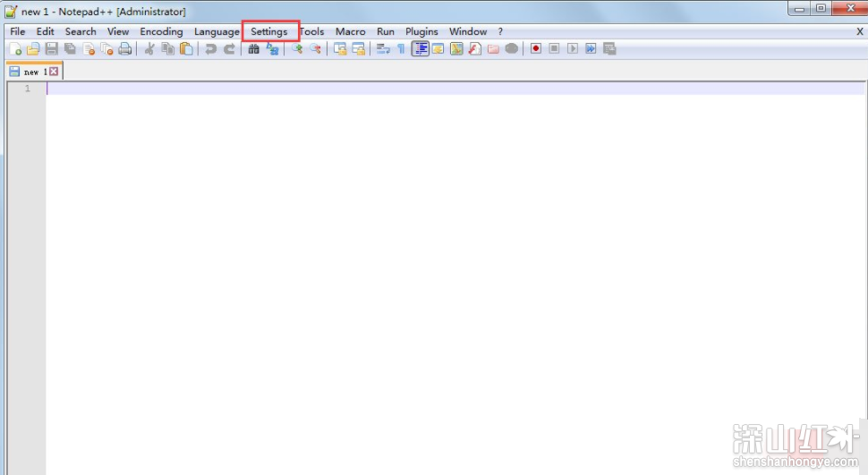This screenshot has width=868, height=475.
Task: Open the Plugins menu
Action: click(421, 31)
